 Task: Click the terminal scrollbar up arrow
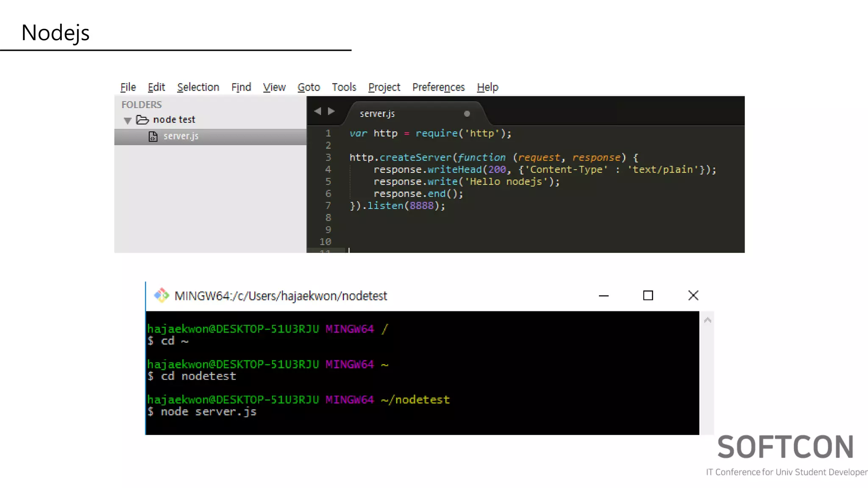tap(707, 320)
